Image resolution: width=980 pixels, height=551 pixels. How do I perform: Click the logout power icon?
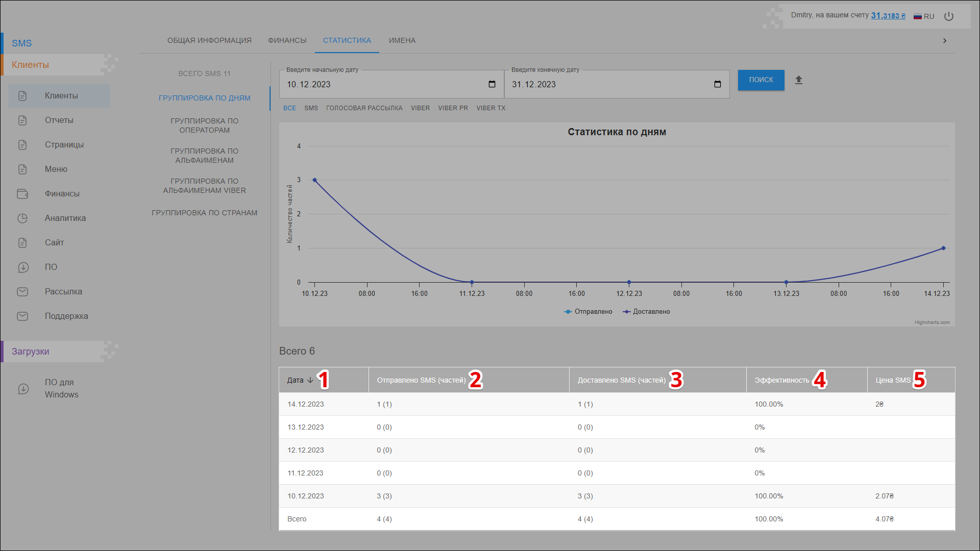point(949,16)
